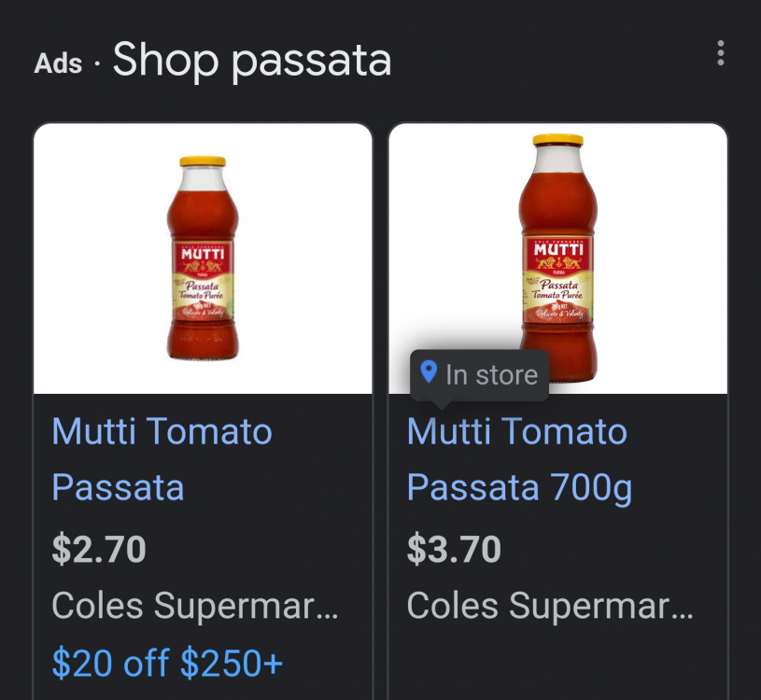The height and width of the screenshot is (700, 761).
Task: Click the second Mutti passata bottle image
Action: (x=557, y=252)
